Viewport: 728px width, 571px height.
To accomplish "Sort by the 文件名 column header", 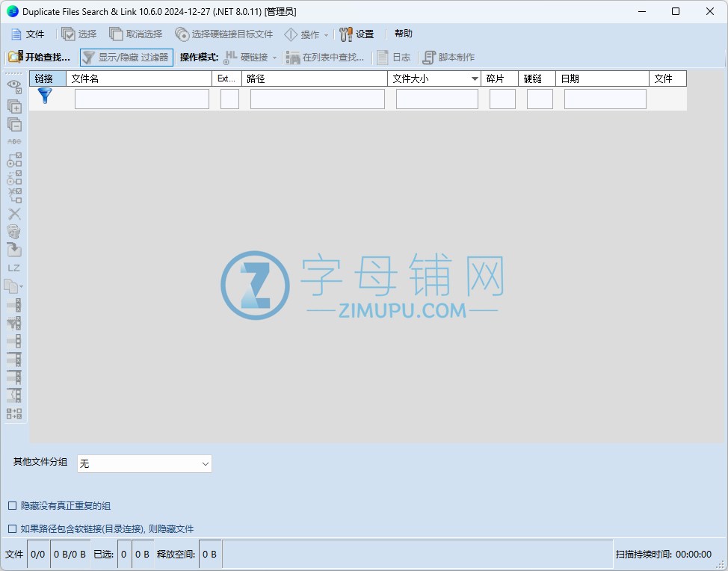I will 139,79.
